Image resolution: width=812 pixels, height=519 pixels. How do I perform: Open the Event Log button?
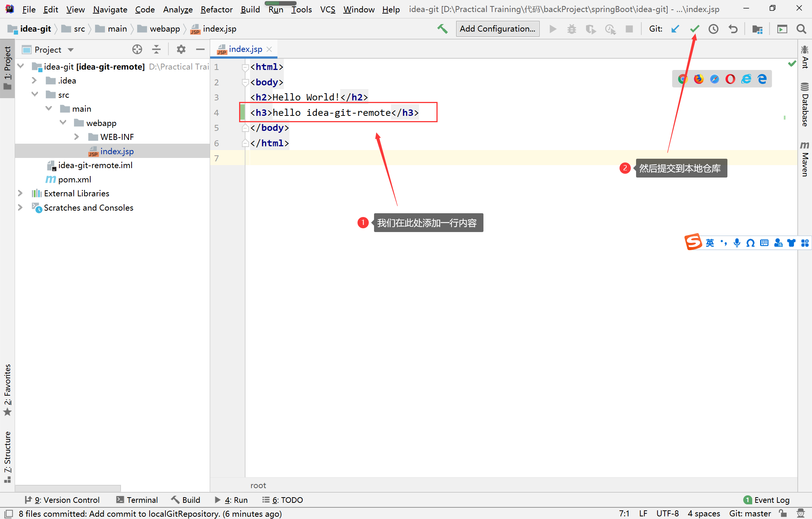coord(767,500)
